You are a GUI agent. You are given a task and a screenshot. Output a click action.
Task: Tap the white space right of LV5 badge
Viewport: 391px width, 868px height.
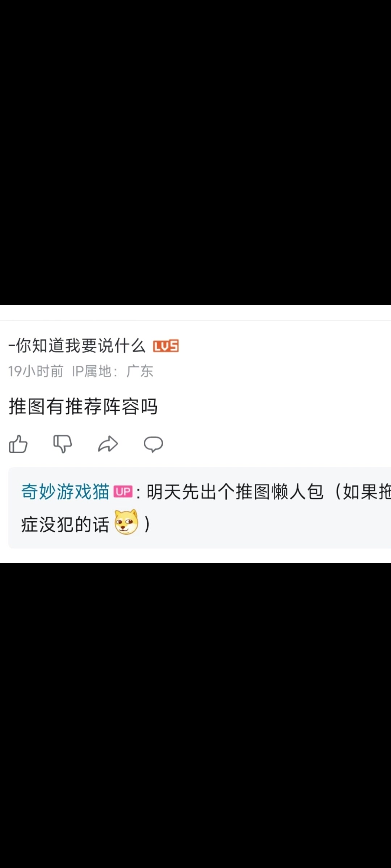285,346
